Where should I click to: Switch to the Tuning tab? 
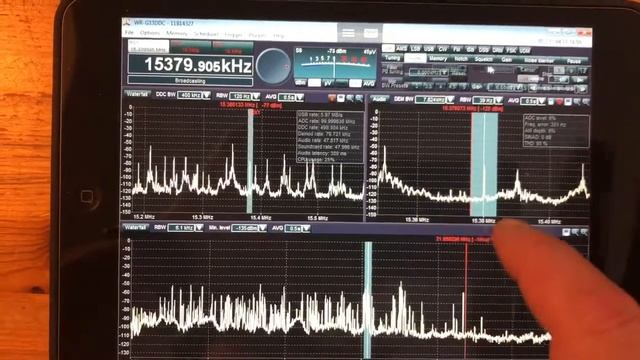click(393, 58)
